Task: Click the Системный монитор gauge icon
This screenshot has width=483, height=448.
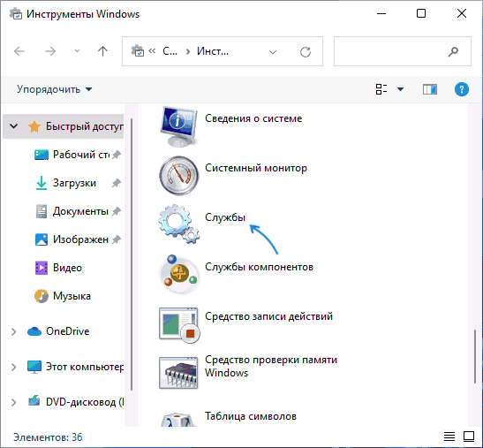Action: pyautogui.click(x=179, y=176)
